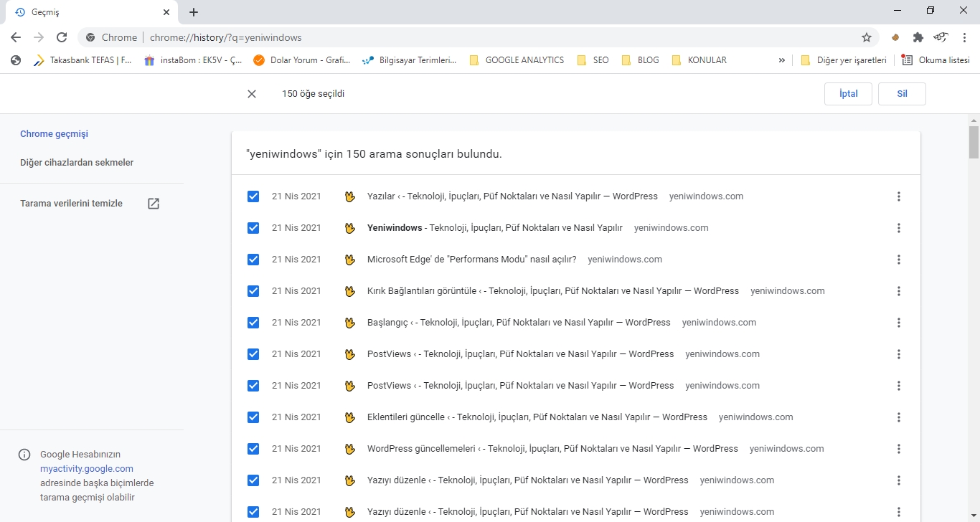Image resolution: width=980 pixels, height=522 pixels.
Task: Open a new tab with the plus button
Action: click(x=194, y=12)
